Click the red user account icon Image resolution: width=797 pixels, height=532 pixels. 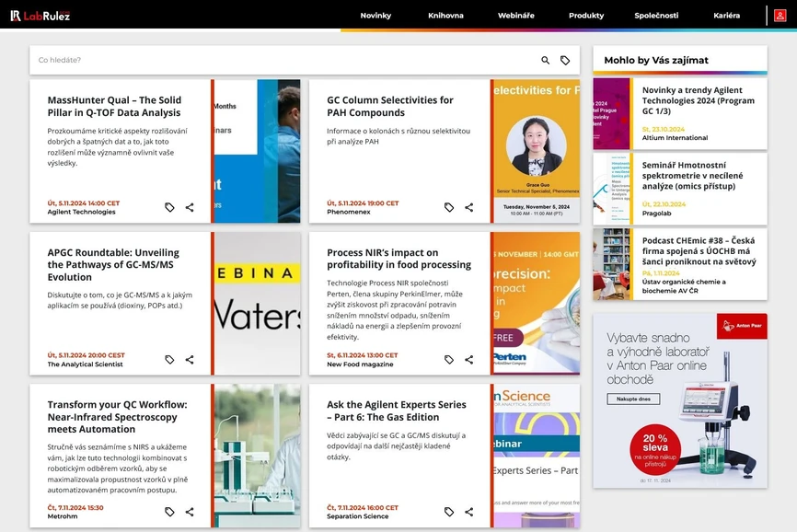[x=780, y=16]
